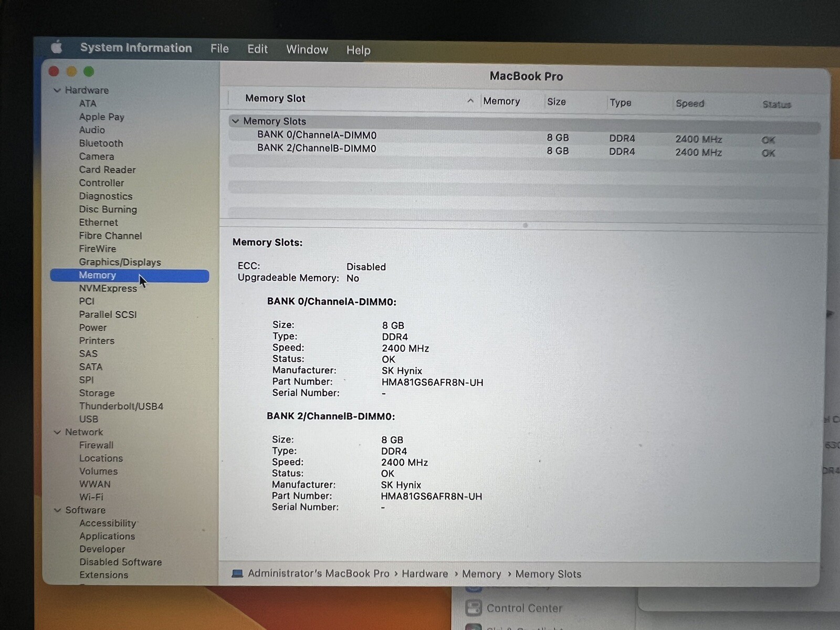This screenshot has height=630, width=840.
Task: Select Fibre Channel in the sidebar
Action: tap(110, 236)
